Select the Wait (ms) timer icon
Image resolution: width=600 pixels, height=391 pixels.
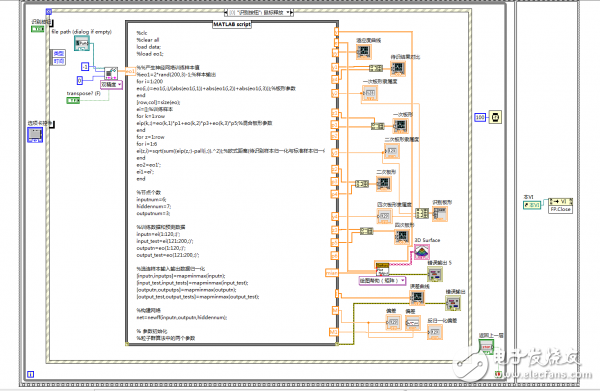click(x=495, y=117)
